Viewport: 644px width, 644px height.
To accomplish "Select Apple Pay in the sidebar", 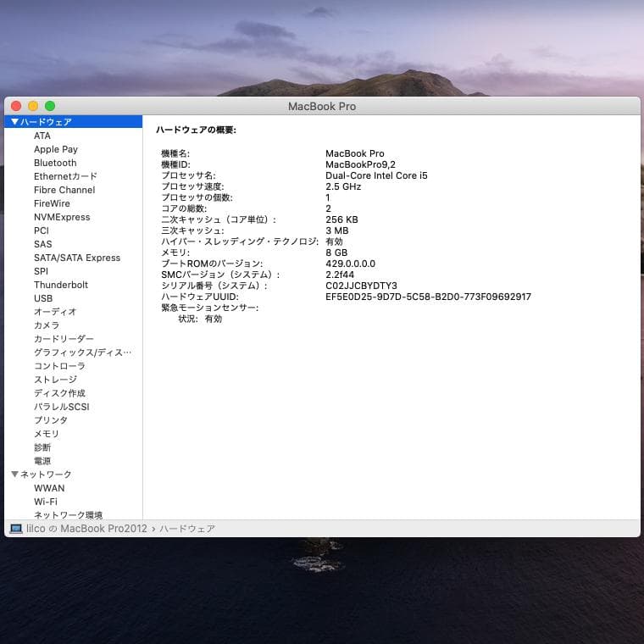I will tap(56, 149).
